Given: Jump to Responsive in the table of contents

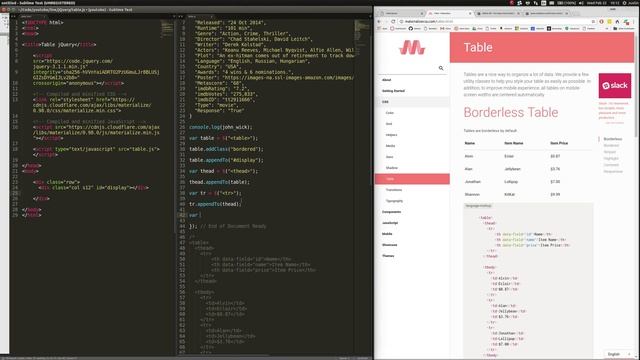Looking at the screenshot, I should 613,171.
